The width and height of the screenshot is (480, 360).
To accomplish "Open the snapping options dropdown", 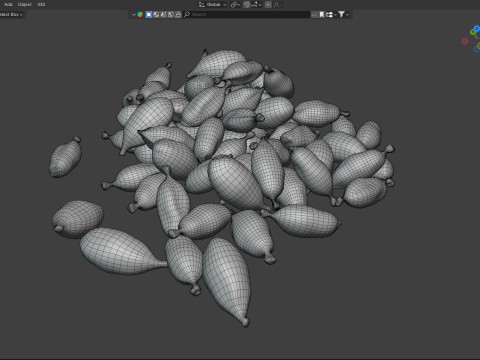I will click(x=256, y=5).
